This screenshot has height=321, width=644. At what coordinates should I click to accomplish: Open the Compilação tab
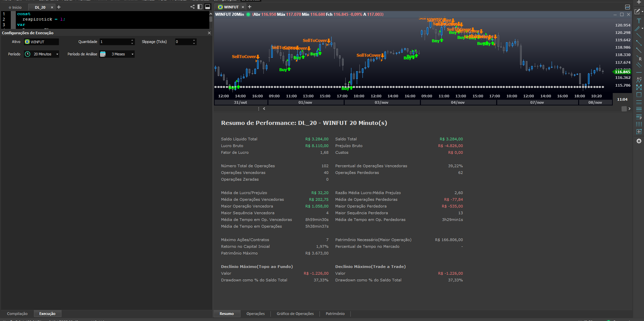tap(17, 314)
